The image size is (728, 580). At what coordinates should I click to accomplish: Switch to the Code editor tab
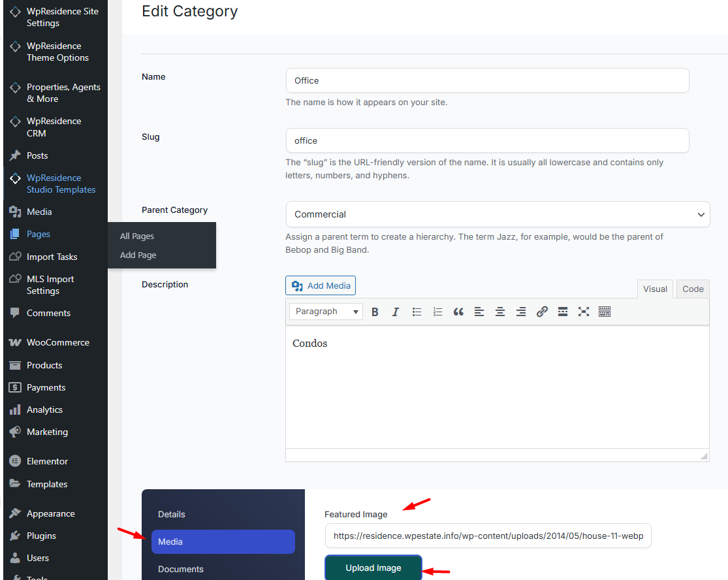(693, 289)
